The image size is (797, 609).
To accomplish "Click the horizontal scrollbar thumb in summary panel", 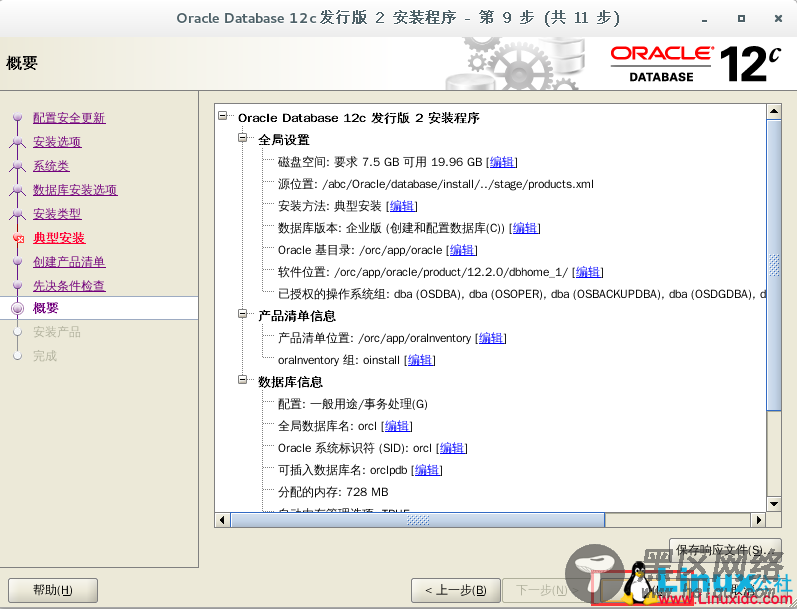I will pyautogui.click(x=418, y=520).
